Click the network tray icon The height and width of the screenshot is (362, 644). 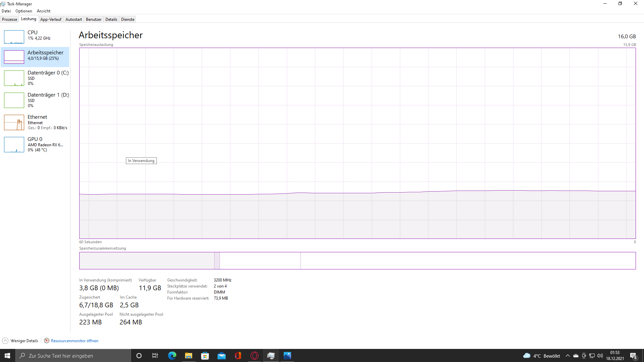[x=592, y=356]
